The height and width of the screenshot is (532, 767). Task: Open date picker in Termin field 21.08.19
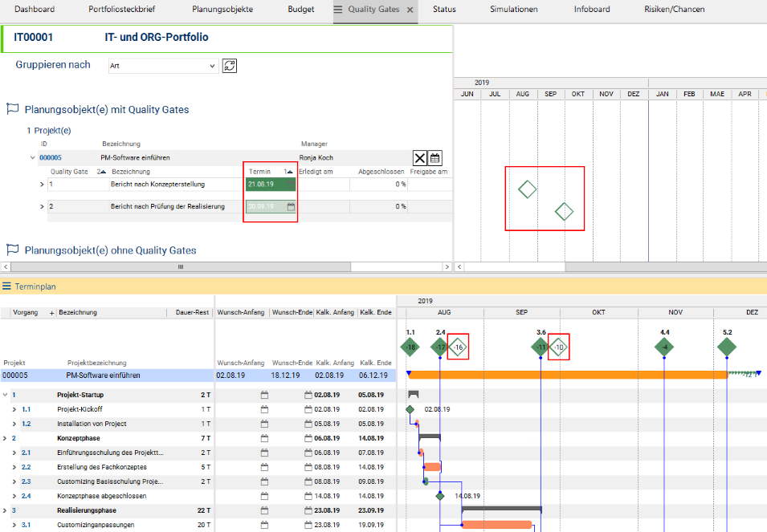pyautogui.click(x=291, y=185)
